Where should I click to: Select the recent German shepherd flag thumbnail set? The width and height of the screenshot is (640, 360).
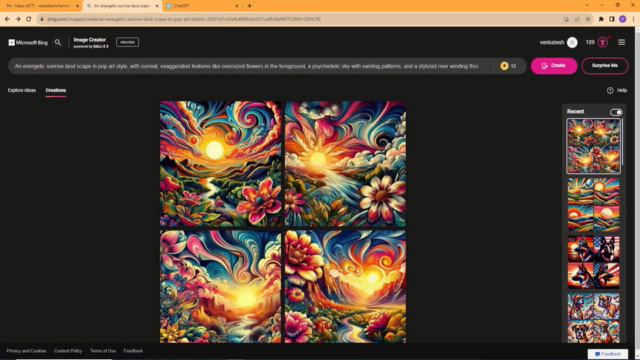click(x=593, y=262)
